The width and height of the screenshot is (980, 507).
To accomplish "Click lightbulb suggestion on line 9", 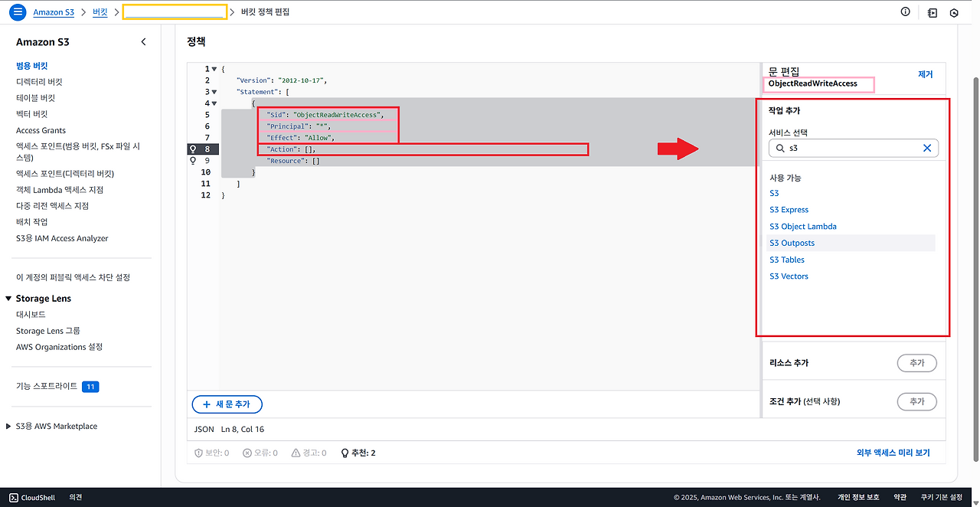I will (x=193, y=161).
